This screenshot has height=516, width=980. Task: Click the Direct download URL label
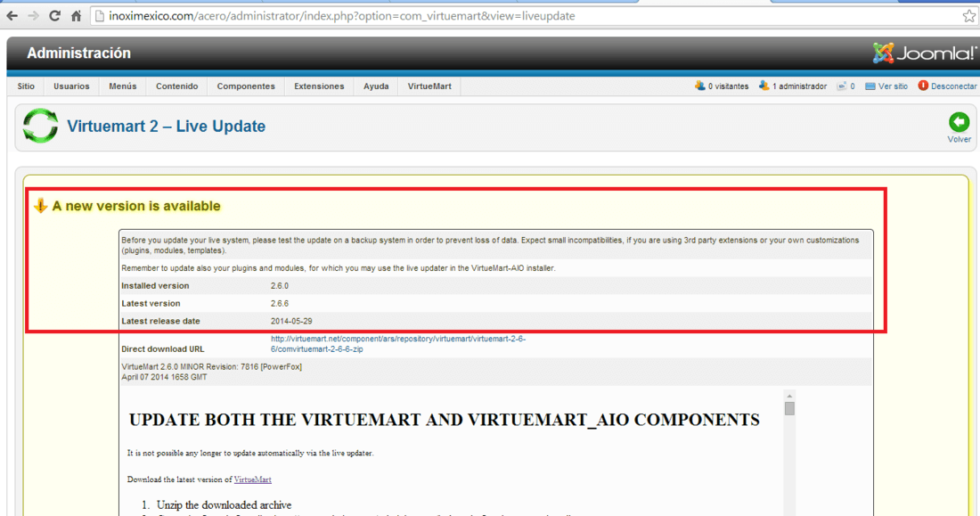pos(162,349)
